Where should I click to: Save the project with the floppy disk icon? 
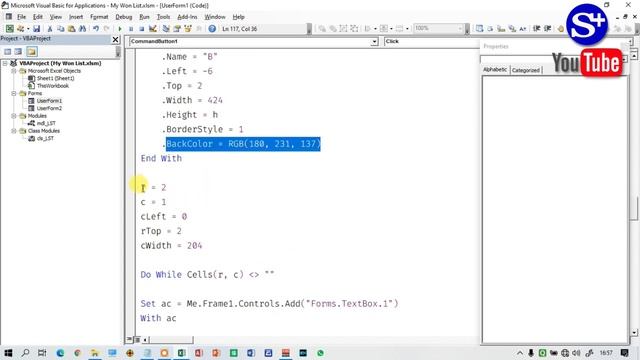(36, 29)
